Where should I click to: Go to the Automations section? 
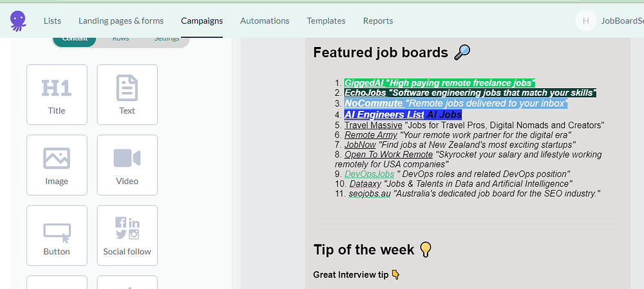[x=265, y=21]
